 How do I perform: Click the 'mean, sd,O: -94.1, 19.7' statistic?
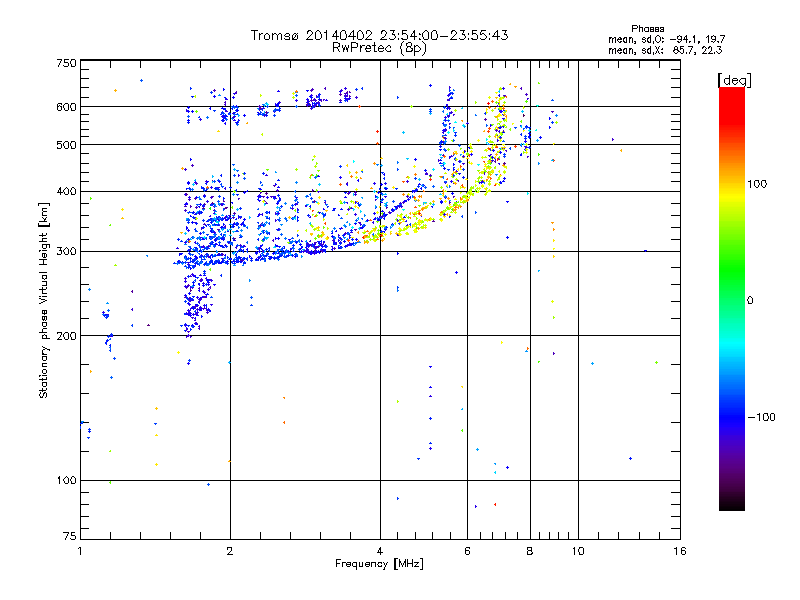[666, 39]
